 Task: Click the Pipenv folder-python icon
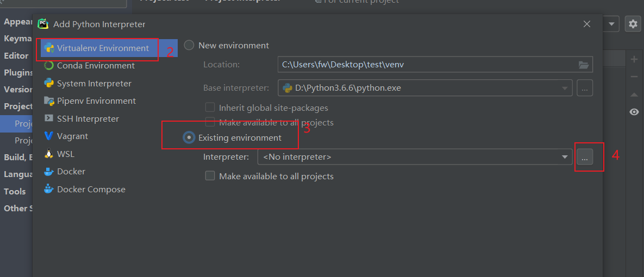pyautogui.click(x=49, y=101)
